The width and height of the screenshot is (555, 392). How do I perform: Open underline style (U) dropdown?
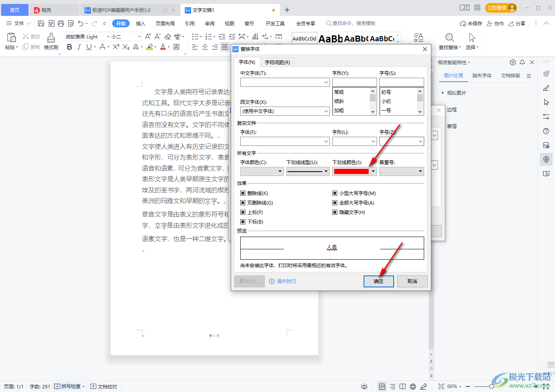click(x=308, y=171)
